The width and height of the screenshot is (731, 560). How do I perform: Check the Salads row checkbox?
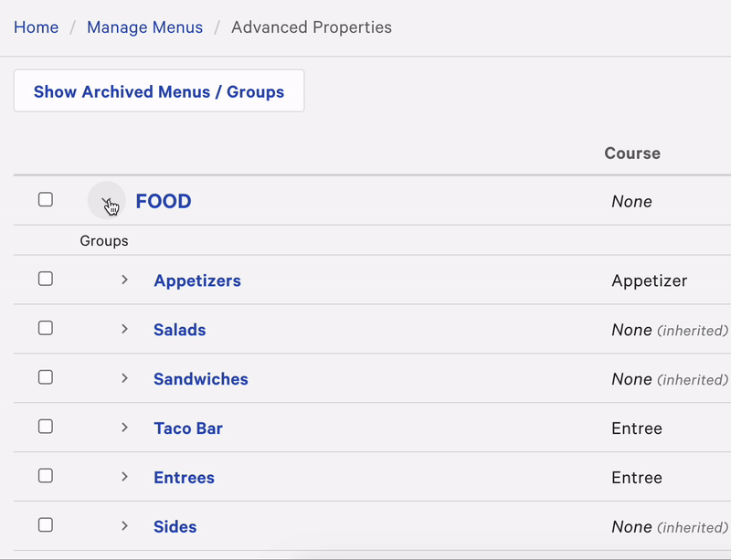tap(46, 328)
